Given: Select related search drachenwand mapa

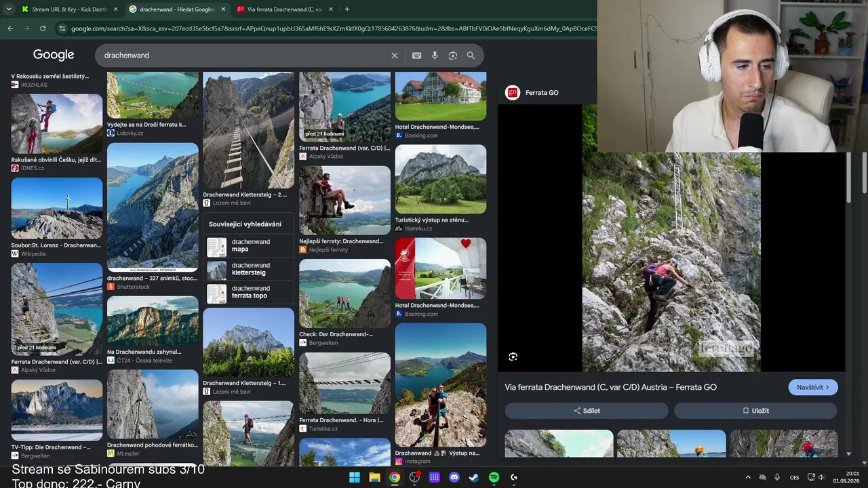Looking at the screenshot, I should [x=249, y=245].
